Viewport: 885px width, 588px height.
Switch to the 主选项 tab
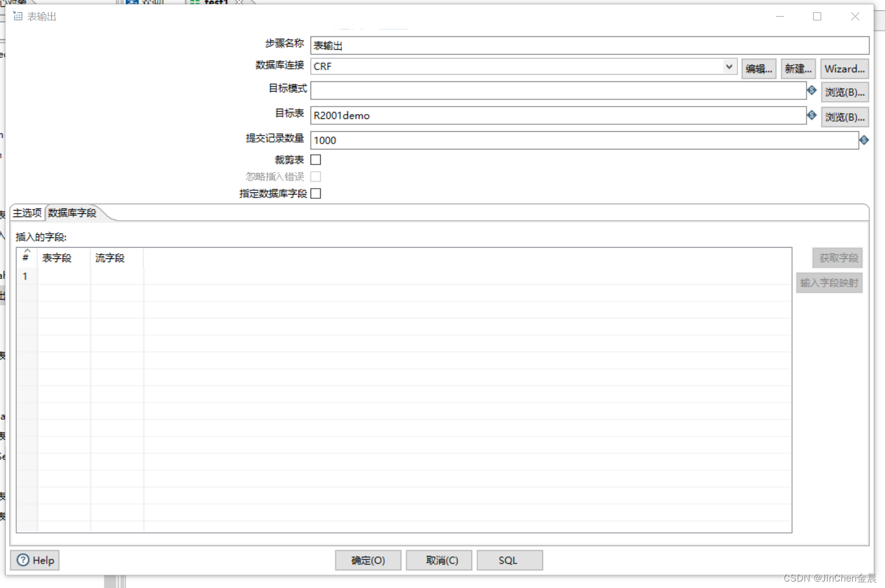pyautogui.click(x=27, y=213)
